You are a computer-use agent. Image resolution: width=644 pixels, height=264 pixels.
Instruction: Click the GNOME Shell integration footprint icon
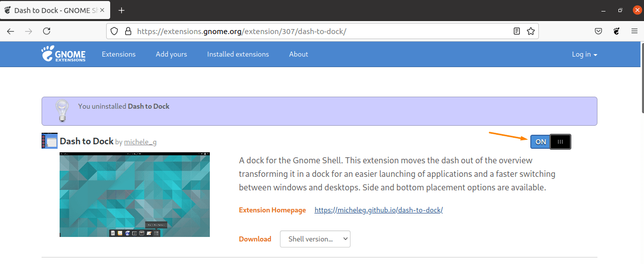tap(616, 31)
